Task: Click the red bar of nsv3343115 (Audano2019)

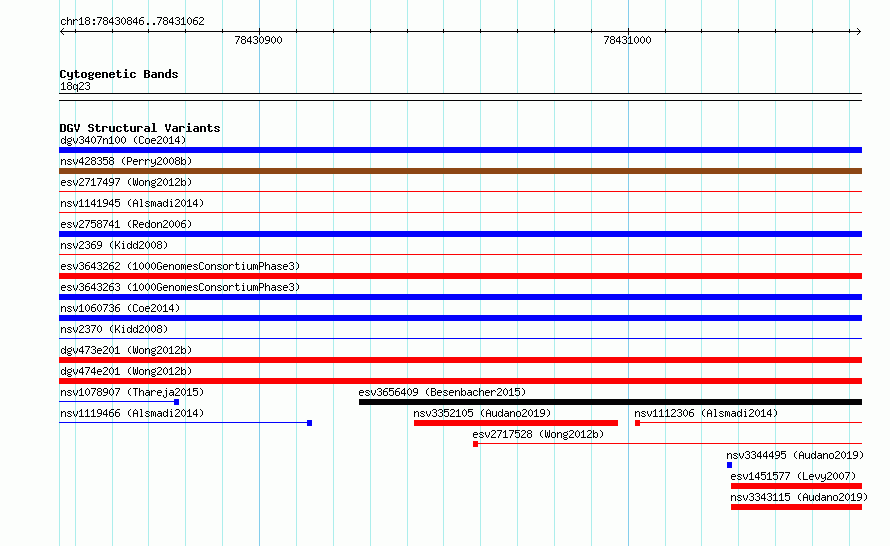Action: click(x=796, y=507)
